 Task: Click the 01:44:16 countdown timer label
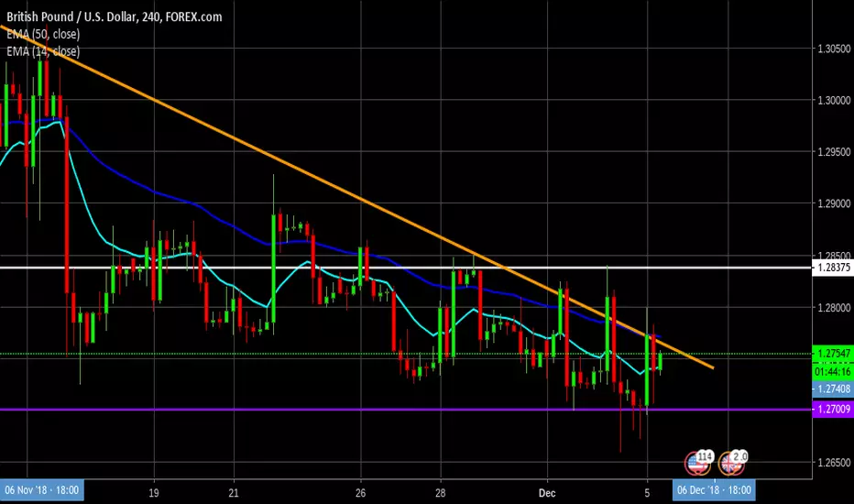click(x=833, y=372)
